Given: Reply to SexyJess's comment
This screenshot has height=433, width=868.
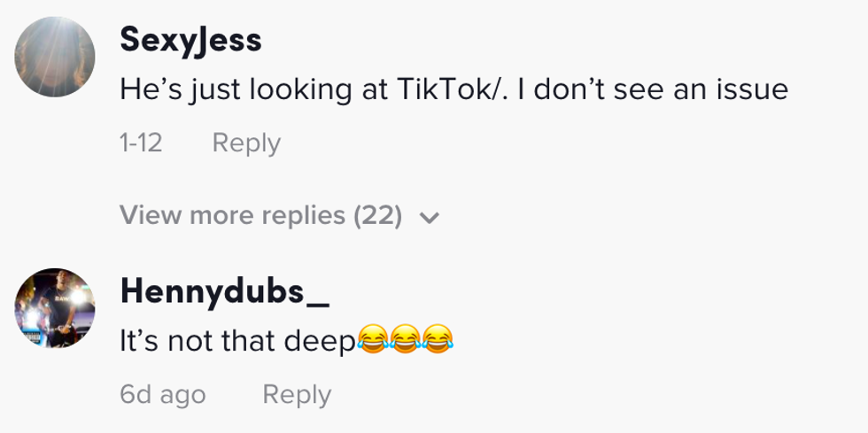Looking at the screenshot, I should click(246, 143).
